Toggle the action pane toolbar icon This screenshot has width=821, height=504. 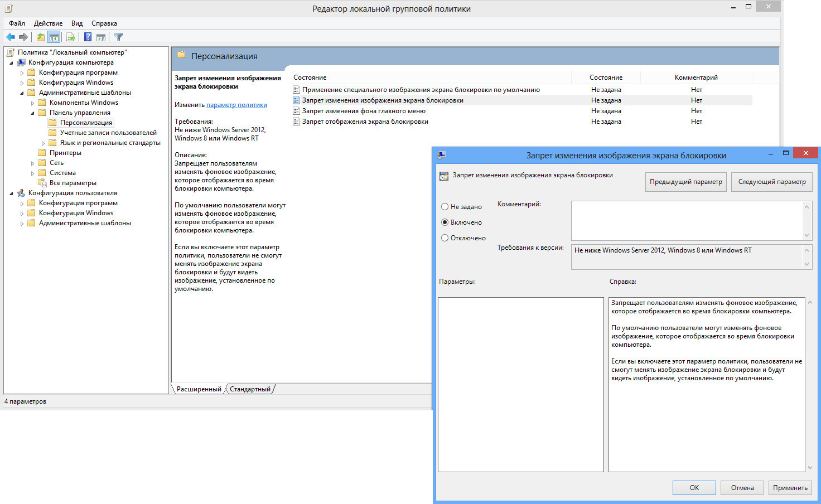(101, 37)
